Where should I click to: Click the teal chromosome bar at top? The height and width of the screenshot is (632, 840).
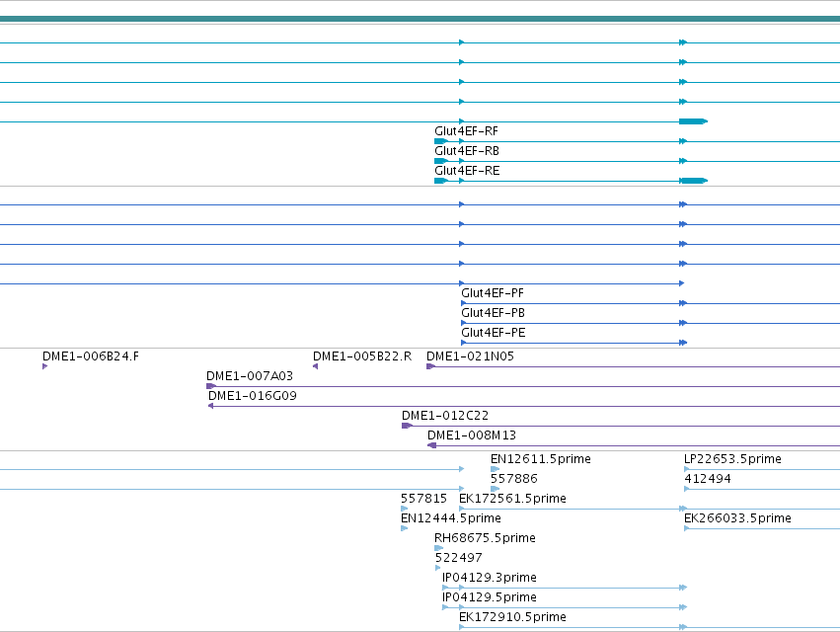pyautogui.click(x=420, y=20)
